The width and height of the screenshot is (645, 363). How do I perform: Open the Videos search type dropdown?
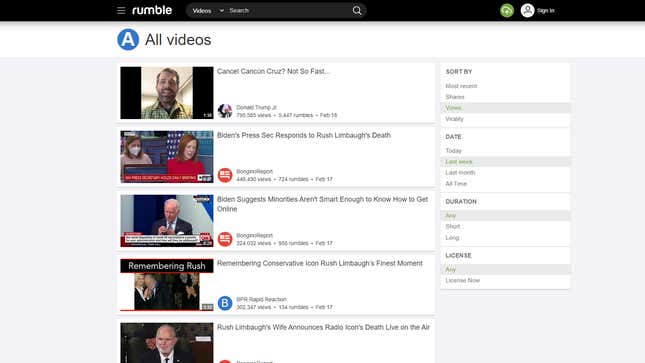pos(208,11)
